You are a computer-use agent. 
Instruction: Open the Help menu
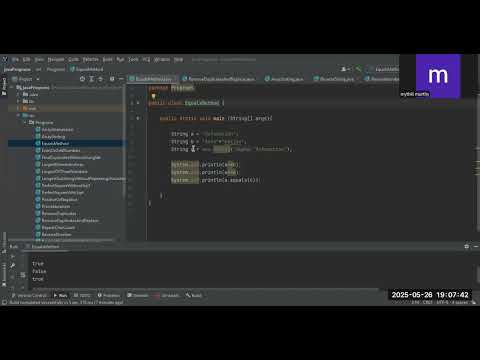[x=178, y=60]
